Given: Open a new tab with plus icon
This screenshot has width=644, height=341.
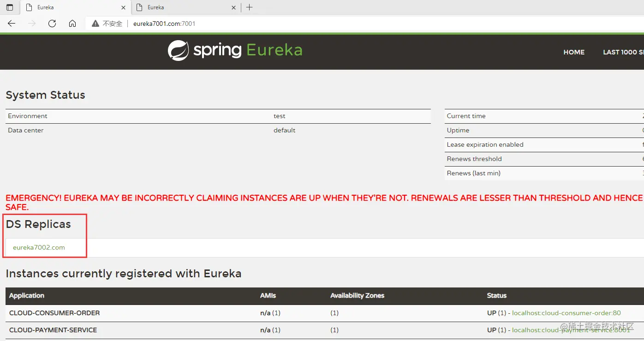Looking at the screenshot, I should [250, 7].
